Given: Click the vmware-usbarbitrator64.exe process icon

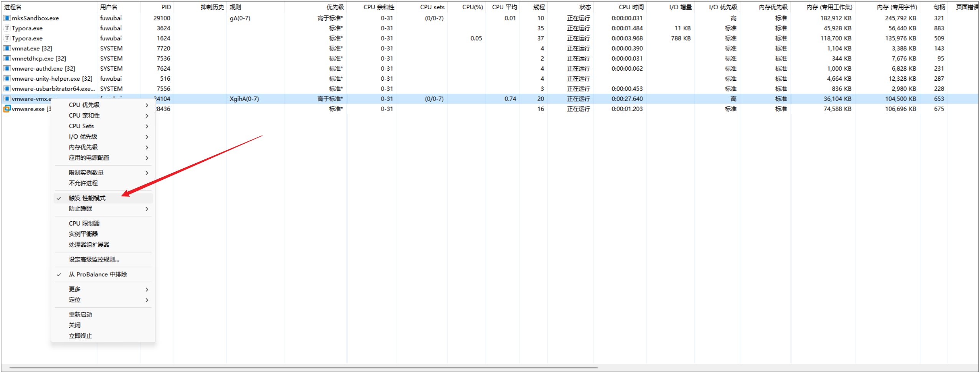Looking at the screenshot, I should point(7,89).
